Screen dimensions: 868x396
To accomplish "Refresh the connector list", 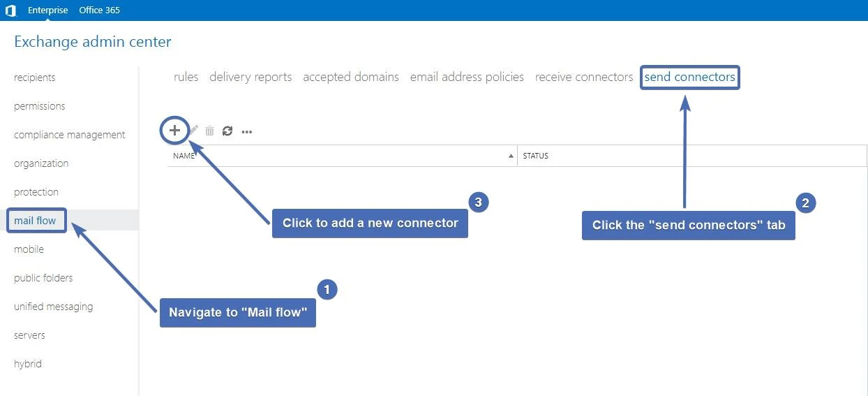I will 227,131.
